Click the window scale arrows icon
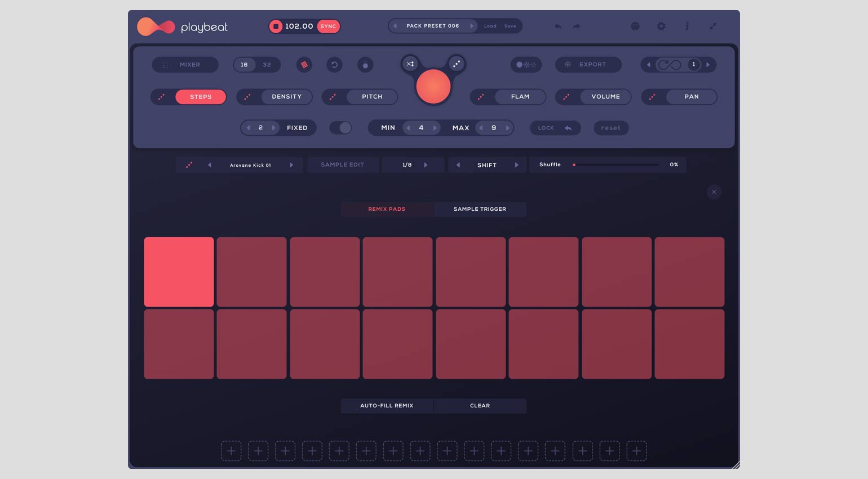 click(x=713, y=26)
